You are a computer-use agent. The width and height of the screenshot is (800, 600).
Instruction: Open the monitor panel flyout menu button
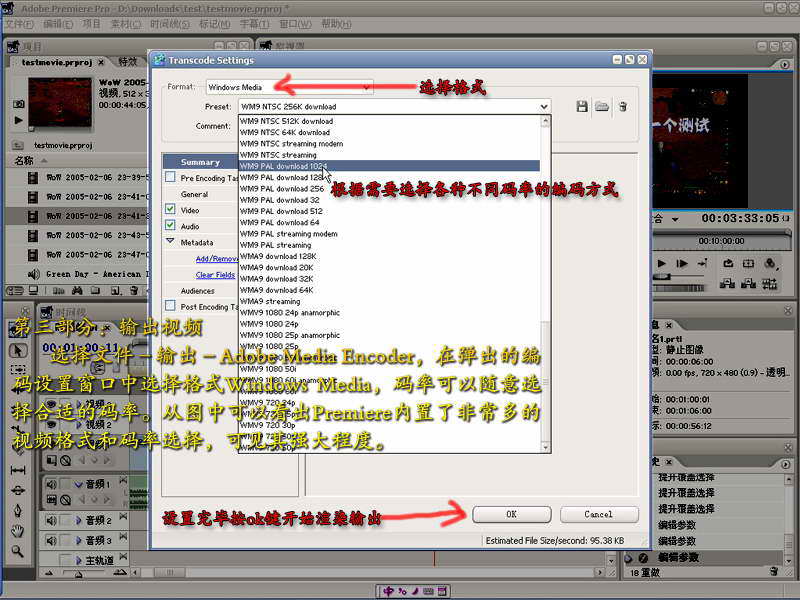pos(785,65)
